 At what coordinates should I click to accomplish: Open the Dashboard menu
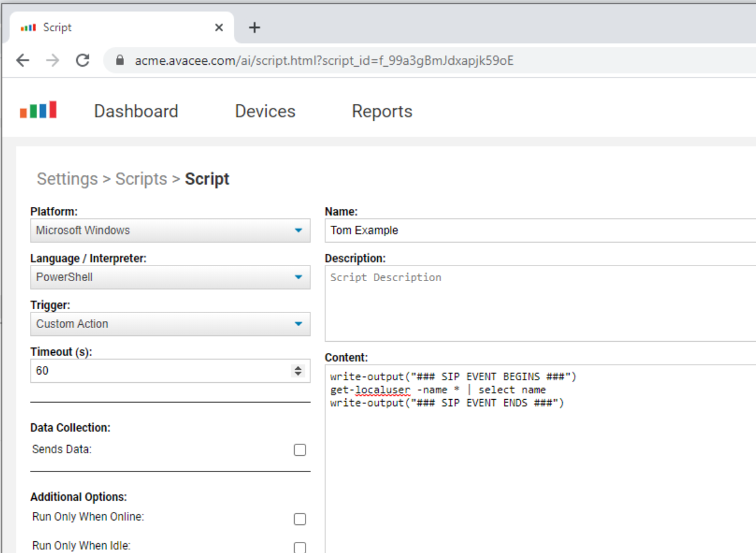tap(136, 111)
